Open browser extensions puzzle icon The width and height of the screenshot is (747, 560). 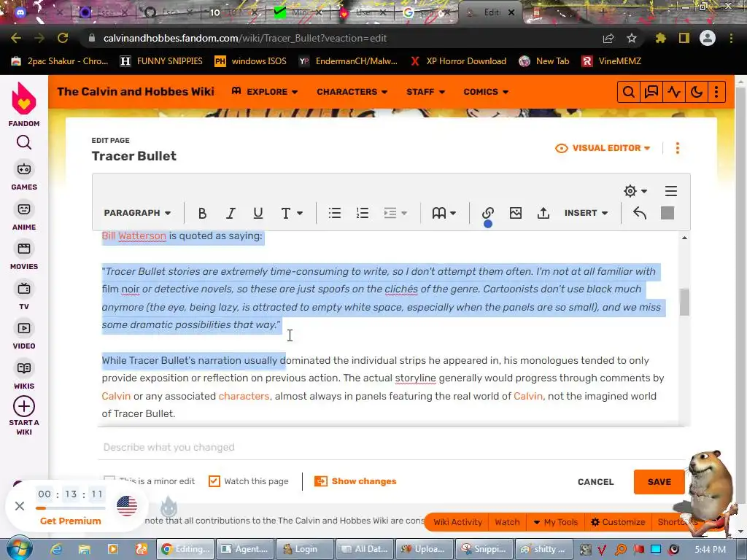click(x=661, y=38)
